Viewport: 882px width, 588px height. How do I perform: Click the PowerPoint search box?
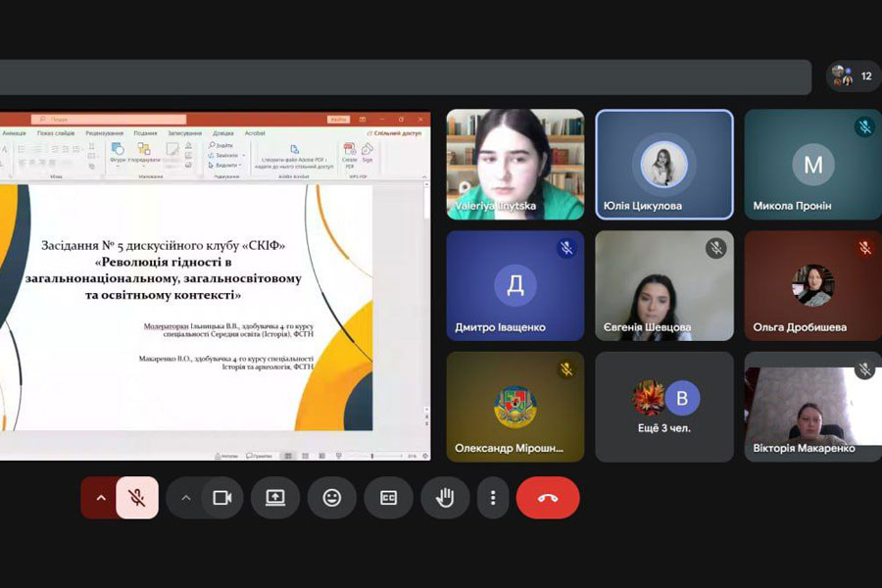tap(109, 120)
